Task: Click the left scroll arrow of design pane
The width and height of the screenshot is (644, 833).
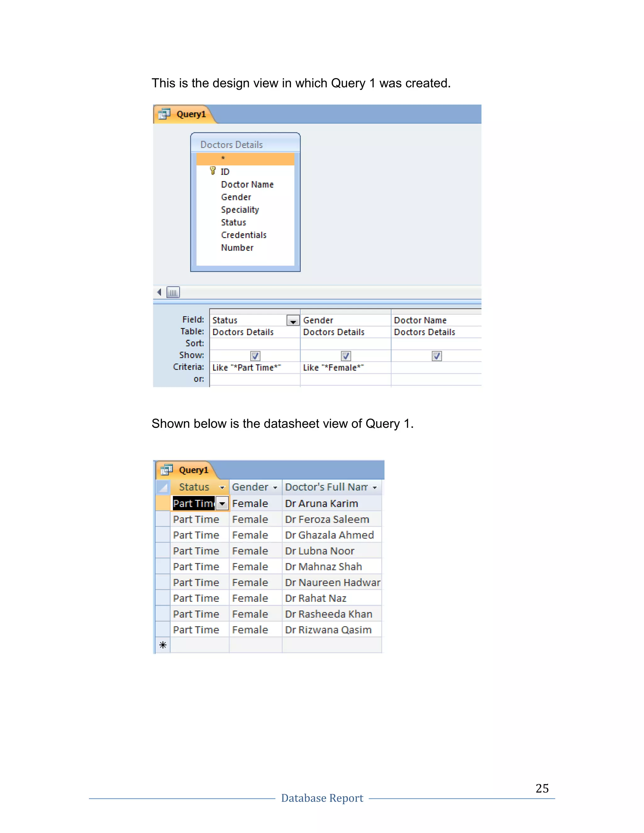Action: [x=159, y=292]
